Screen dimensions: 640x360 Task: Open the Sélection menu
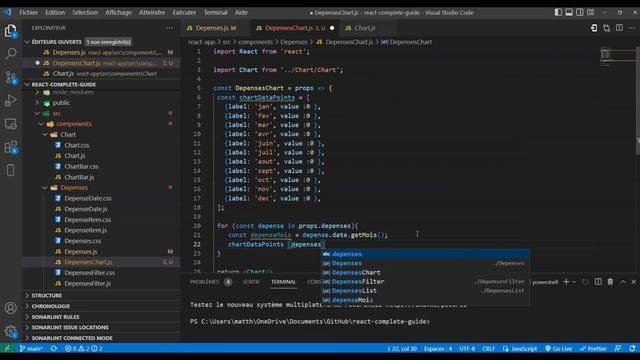pyautogui.click(x=85, y=13)
